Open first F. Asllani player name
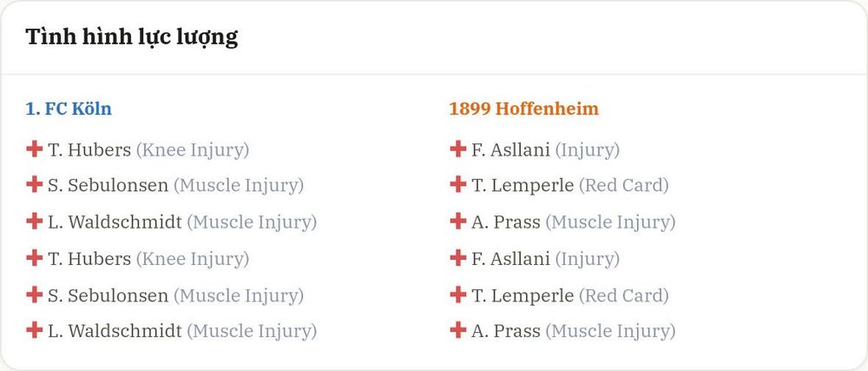Viewport: 868px width, 371px height. 510,150
